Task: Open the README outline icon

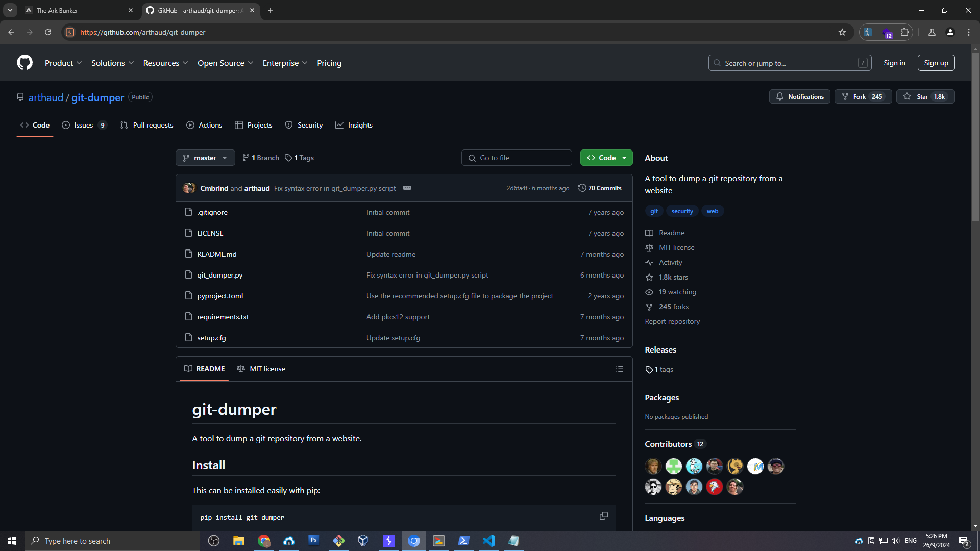Action: tap(619, 369)
